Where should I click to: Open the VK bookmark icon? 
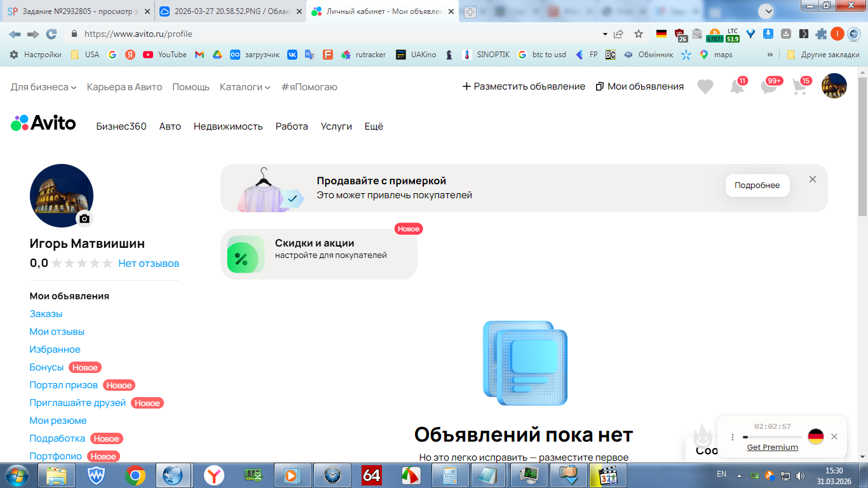(292, 55)
